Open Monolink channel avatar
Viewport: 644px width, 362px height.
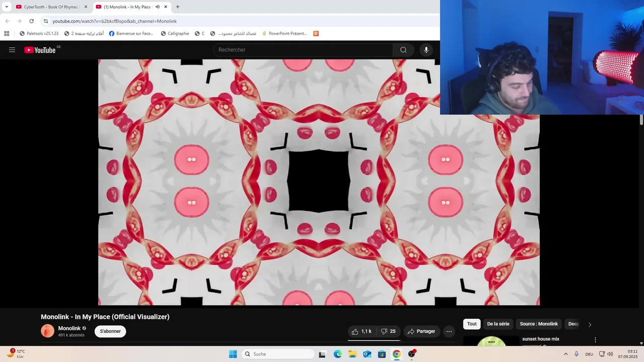click(47, 331)
